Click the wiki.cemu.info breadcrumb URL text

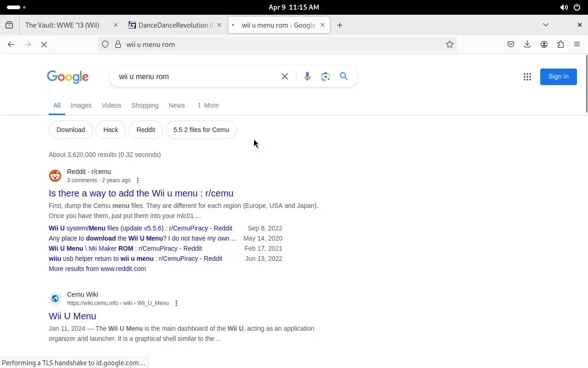click(118, 303)
